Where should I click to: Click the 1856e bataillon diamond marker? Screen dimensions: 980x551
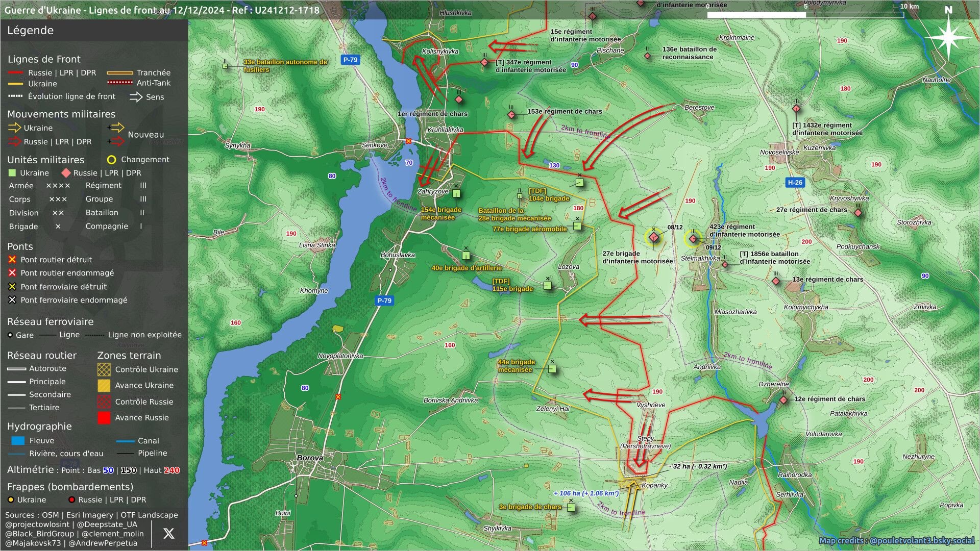(x=725, y=264)
